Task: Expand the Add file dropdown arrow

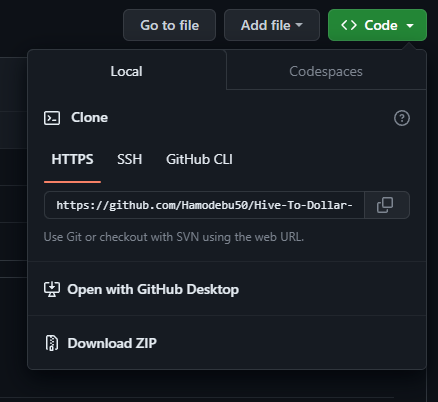Action: click(299, 25)
